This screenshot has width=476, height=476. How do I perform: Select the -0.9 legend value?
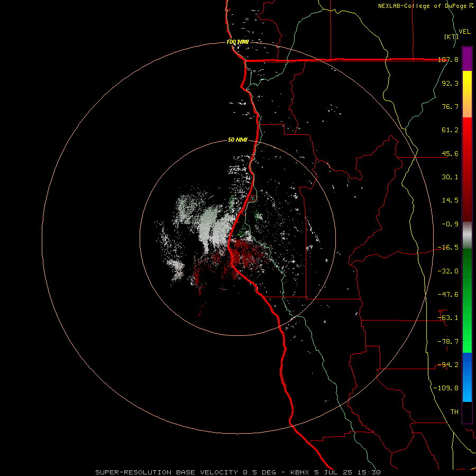[x=450, y=224]
